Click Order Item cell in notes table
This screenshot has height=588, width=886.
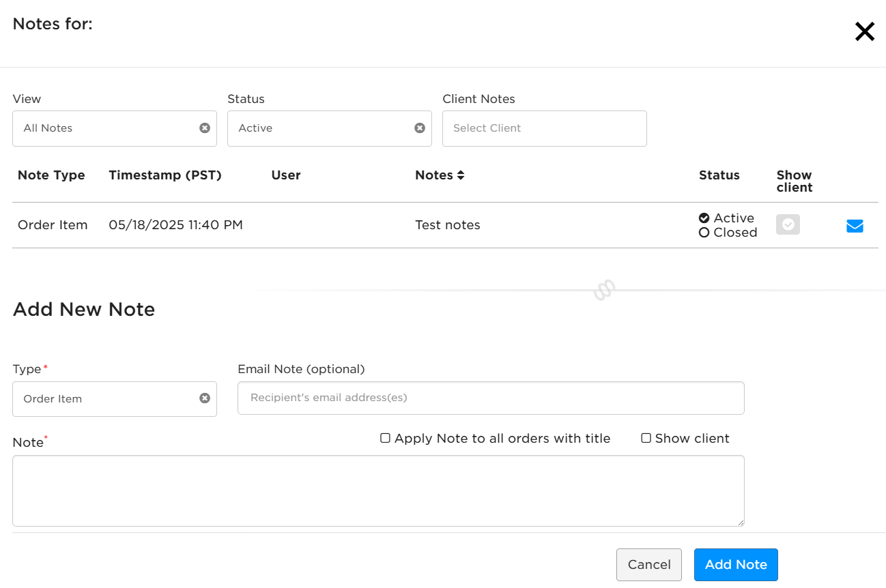click(53, 225)
